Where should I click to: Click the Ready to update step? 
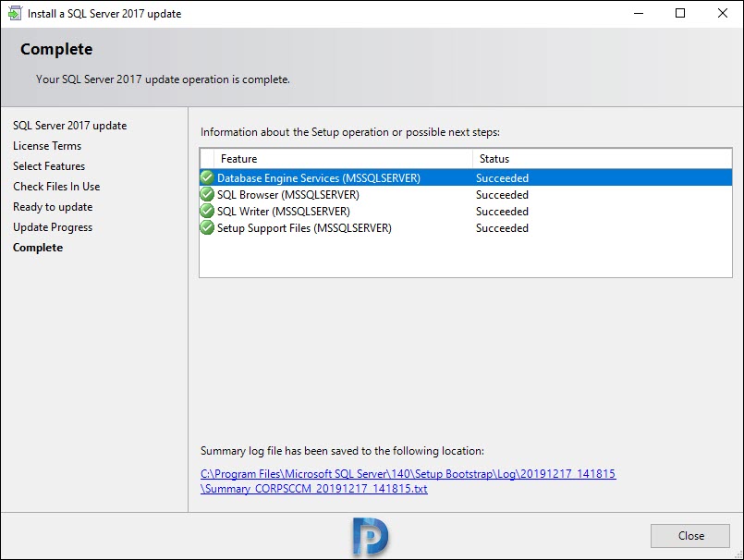(53, 207)
